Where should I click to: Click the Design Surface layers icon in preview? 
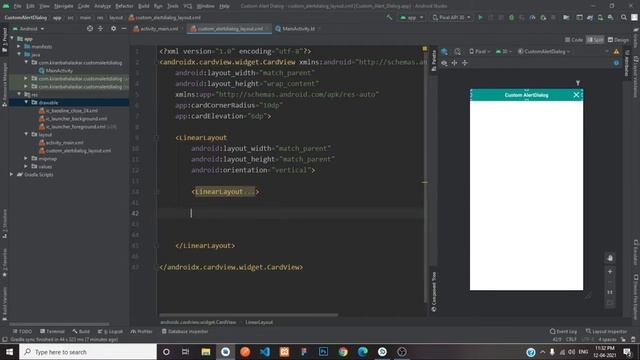tap(444, 51)
